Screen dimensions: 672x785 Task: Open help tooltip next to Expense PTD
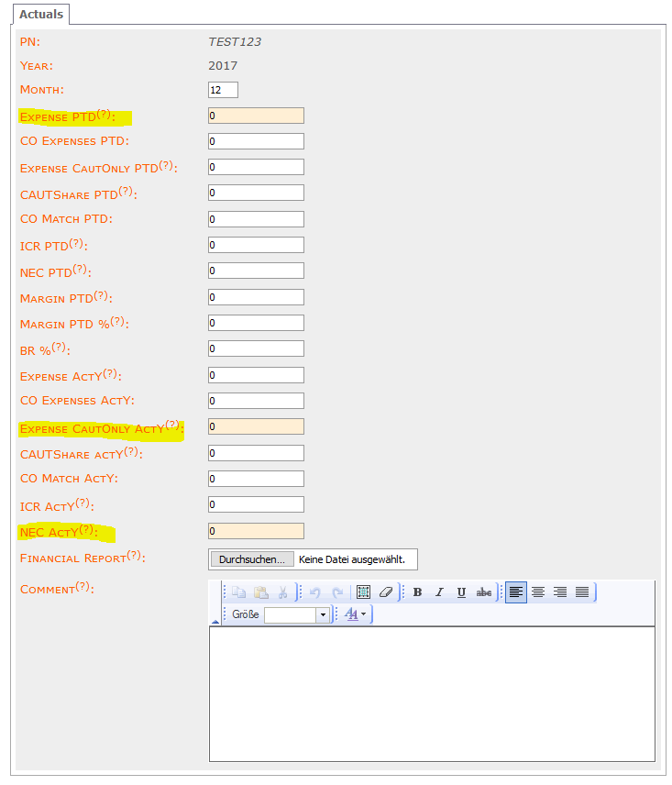coord(104,115)
